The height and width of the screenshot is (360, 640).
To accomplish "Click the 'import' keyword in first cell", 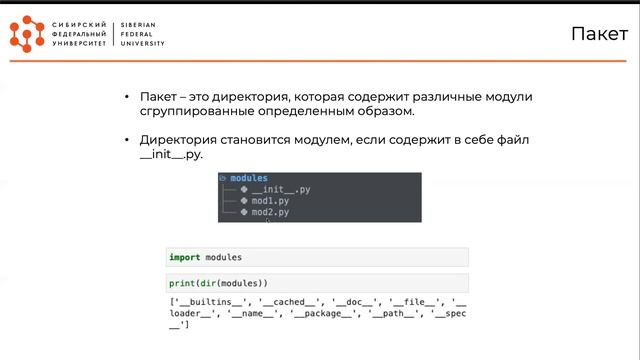I will 184,257.
